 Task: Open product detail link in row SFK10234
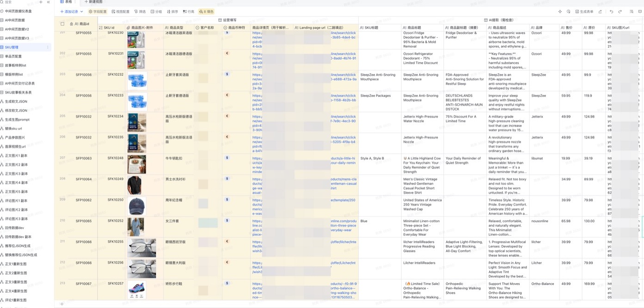click(257, 122)
